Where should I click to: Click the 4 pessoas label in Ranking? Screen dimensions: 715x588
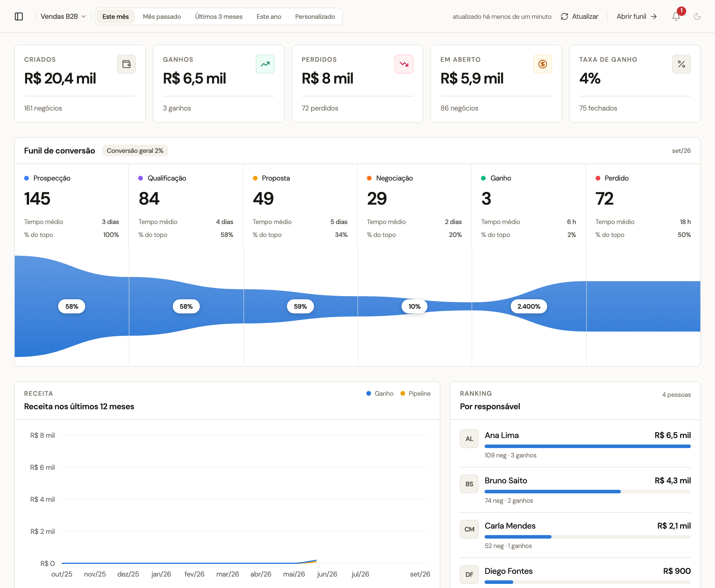pyautogui.click(x=676, y=395)
